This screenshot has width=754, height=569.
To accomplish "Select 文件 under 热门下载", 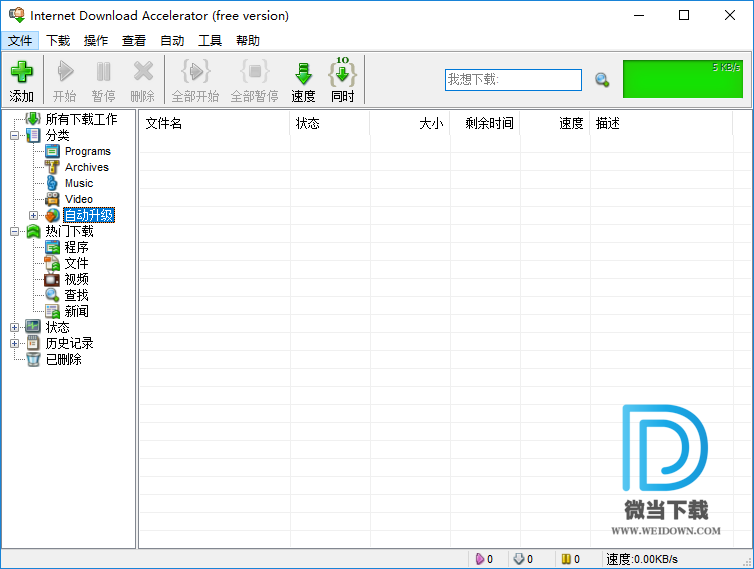I will click(76, 263).
